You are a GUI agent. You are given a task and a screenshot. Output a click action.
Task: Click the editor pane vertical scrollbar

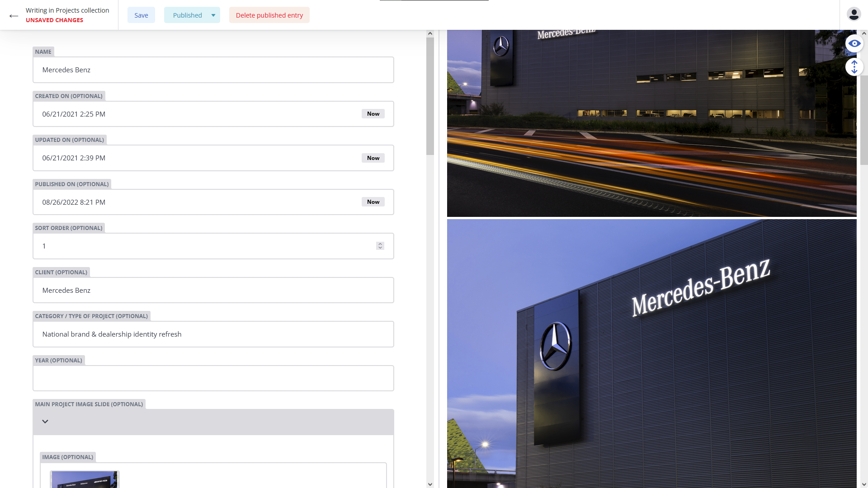click(430, 96)
